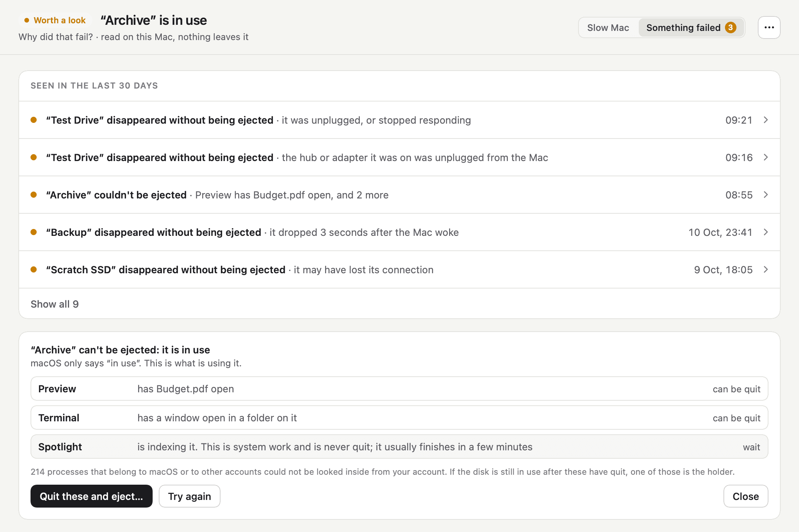Click orange dot beside 09:21 Test Drive event
Screen dimensions: 799x532
(x=34, y=120)
